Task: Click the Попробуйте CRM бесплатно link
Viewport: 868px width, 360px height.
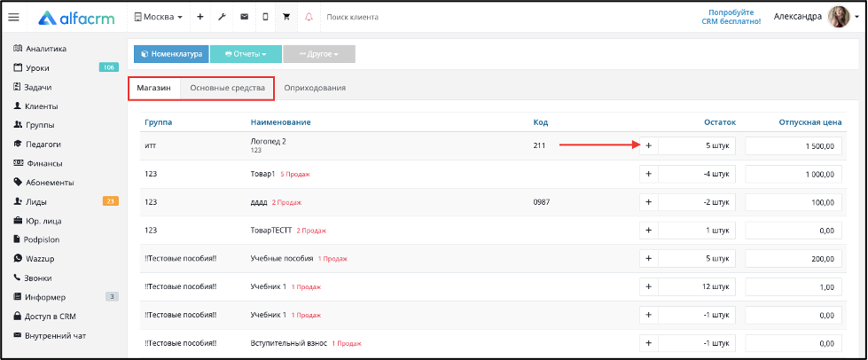Action: 731,17
